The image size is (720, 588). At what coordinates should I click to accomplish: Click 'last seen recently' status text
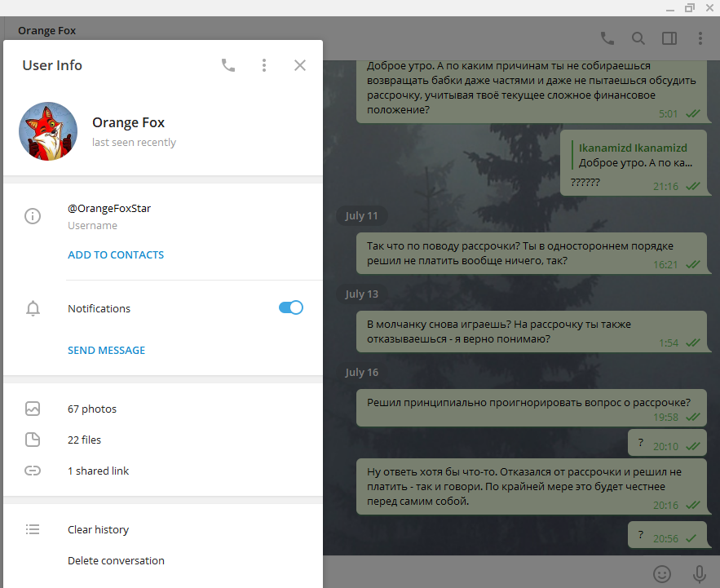(x=134, y=143)
